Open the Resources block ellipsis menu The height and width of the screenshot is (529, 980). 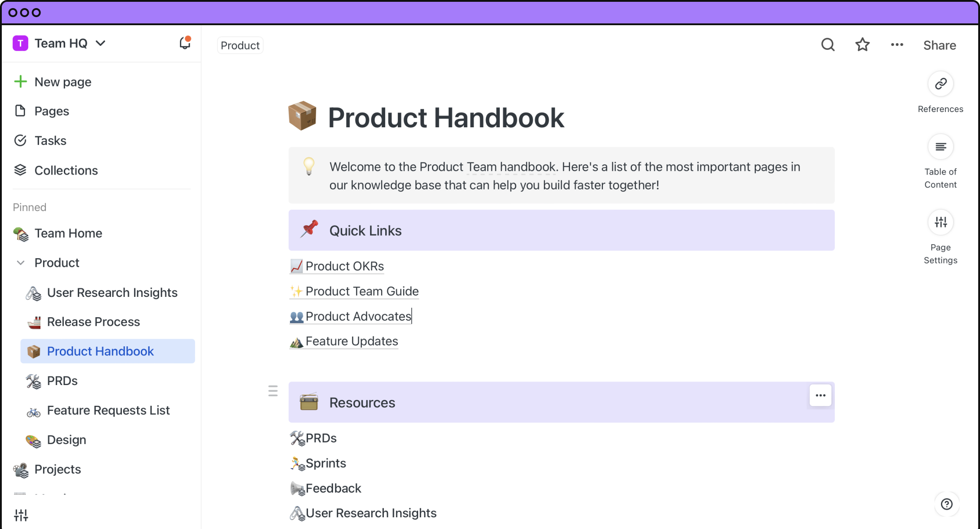coord(820,395)
